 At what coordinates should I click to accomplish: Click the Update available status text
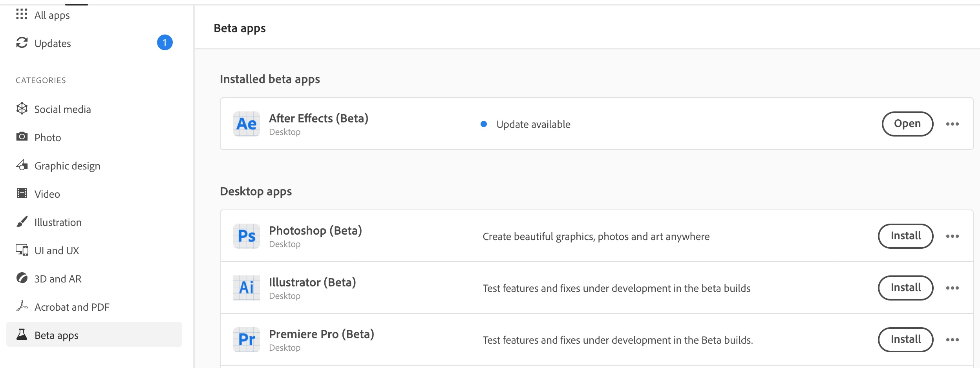pos(533,124)
